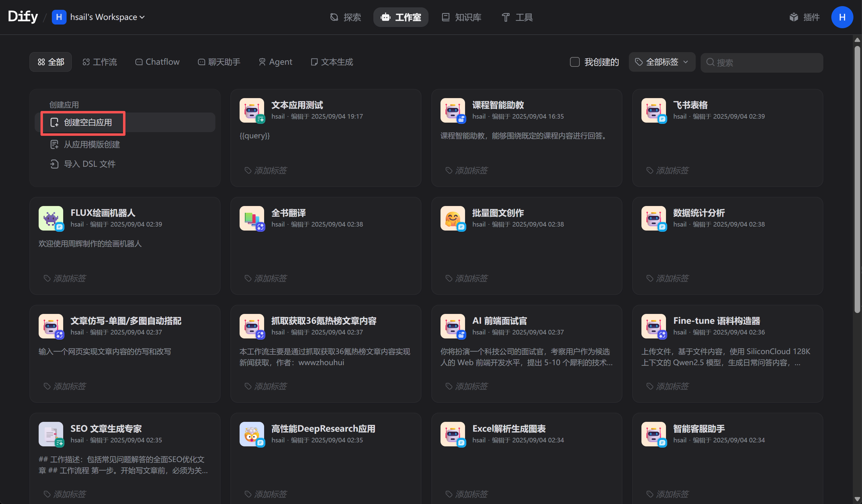Viewport: 862px width, 504px height.
Task: Click the 文本应用测试 app icon
Action: tap(252, 110)
